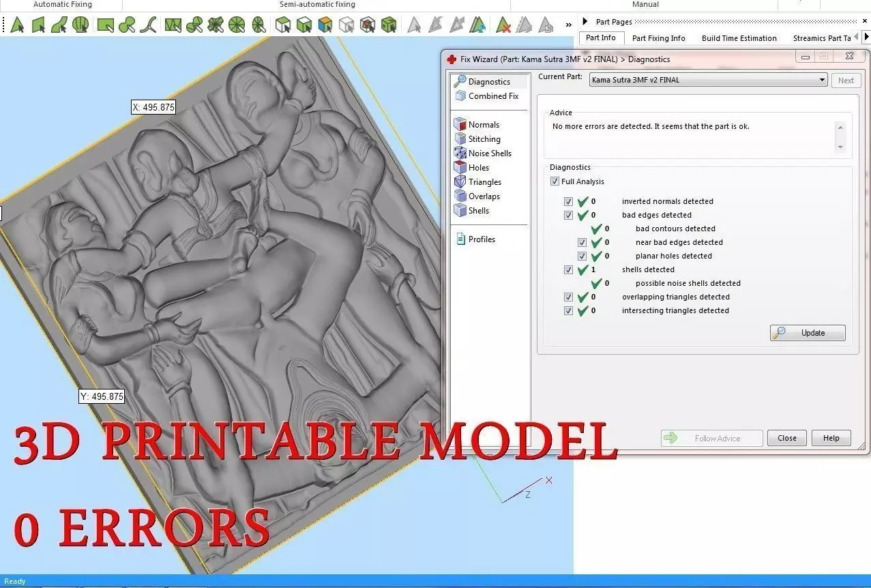Go to the Shells fixing page
This screenshot has height=588, width=871.
click(x=472, y=211)
